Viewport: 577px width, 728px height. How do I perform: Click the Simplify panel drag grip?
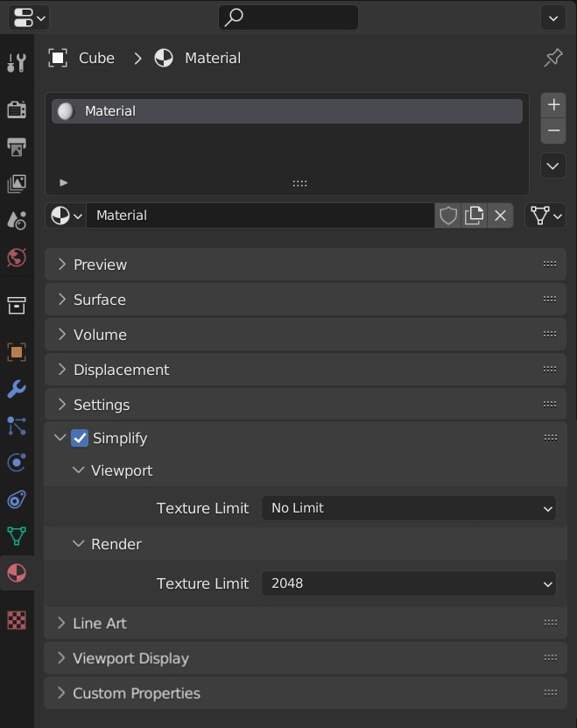click(551, 437)
